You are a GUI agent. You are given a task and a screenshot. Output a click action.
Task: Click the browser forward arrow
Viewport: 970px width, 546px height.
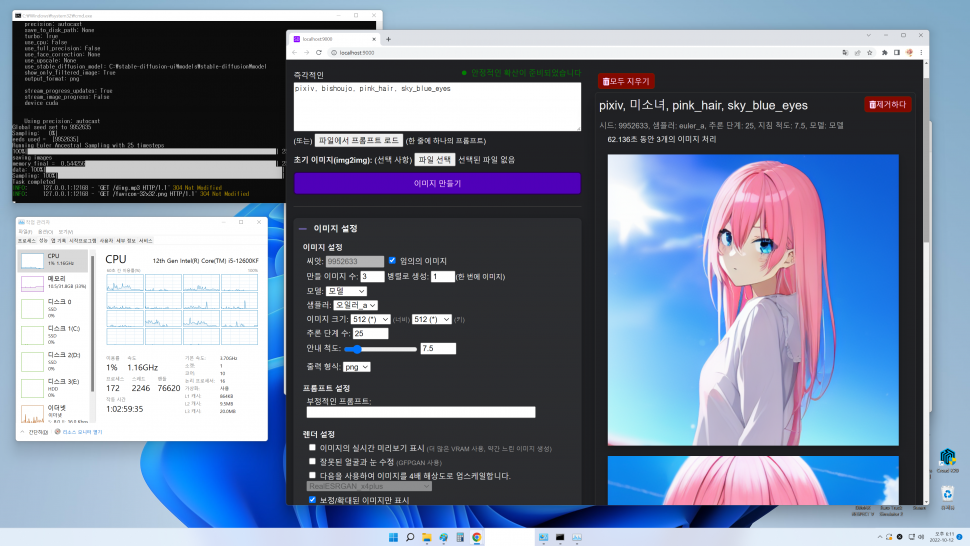pyautogui.click(x=306, y=53)
